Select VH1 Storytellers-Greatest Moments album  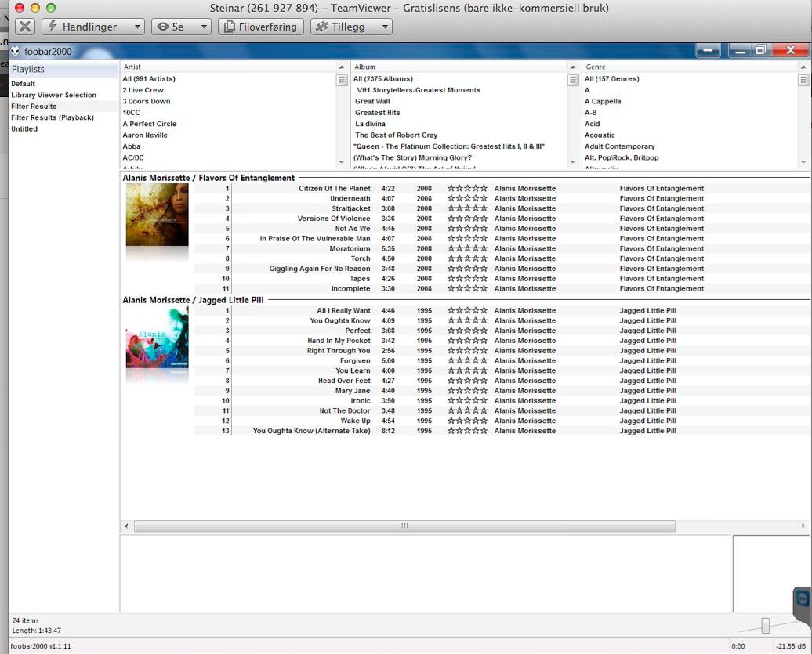click(x=419, y=90)
